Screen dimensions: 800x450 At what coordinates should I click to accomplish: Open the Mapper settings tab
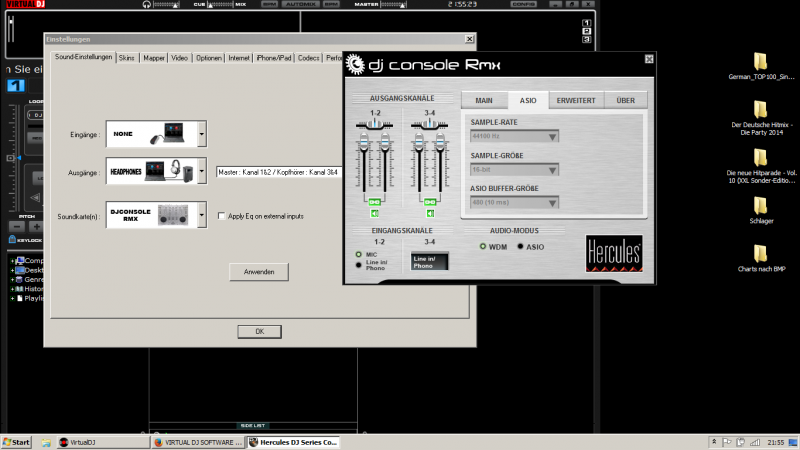pos(154,58)
